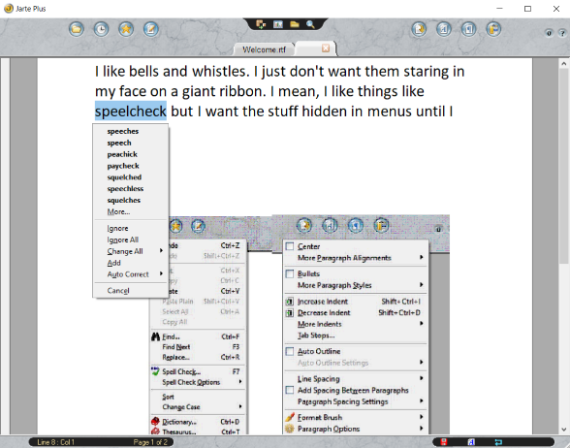
Task: Switch to the Welcome.rtf tab
Action: 264,49
